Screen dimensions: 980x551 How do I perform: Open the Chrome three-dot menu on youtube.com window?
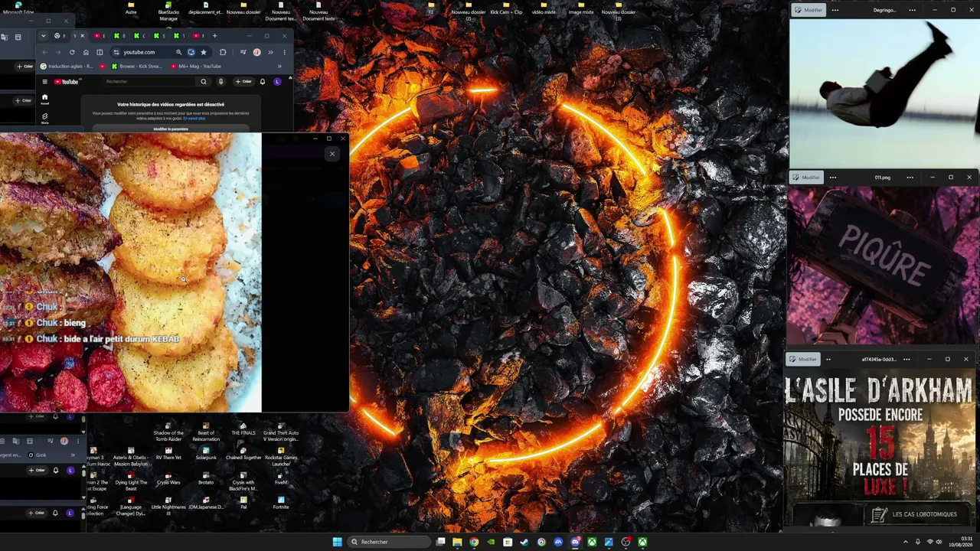tap(284, 52)
